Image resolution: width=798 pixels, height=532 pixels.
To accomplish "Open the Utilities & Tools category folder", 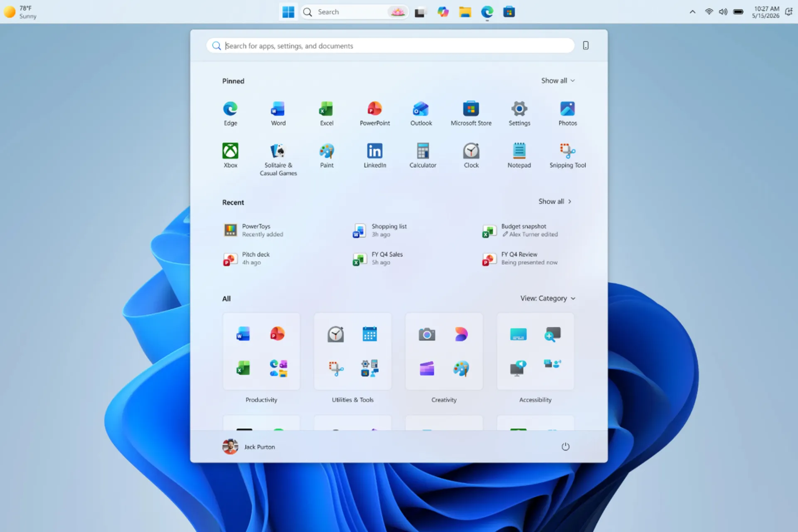I will click(x=352, y=352).
